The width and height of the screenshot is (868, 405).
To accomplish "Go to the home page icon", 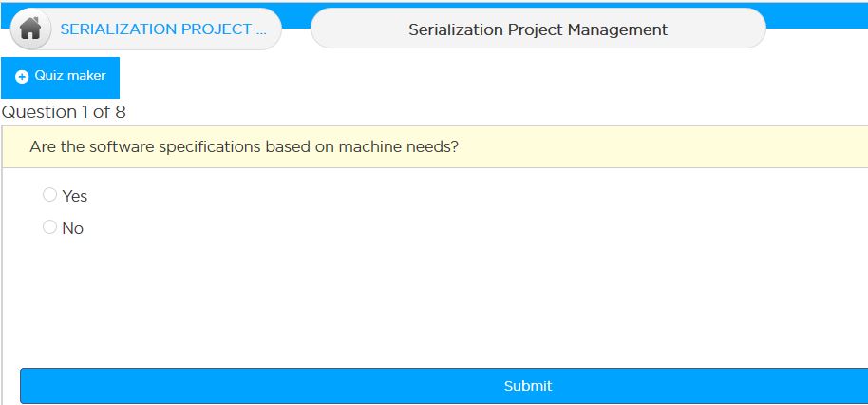I will click(x=30, y=29).
